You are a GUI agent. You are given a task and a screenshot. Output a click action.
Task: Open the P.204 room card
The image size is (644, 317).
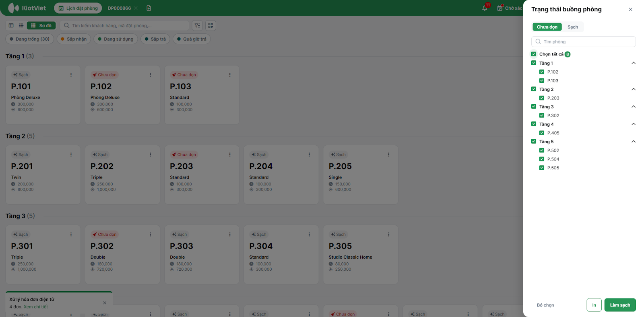point(281,175)
